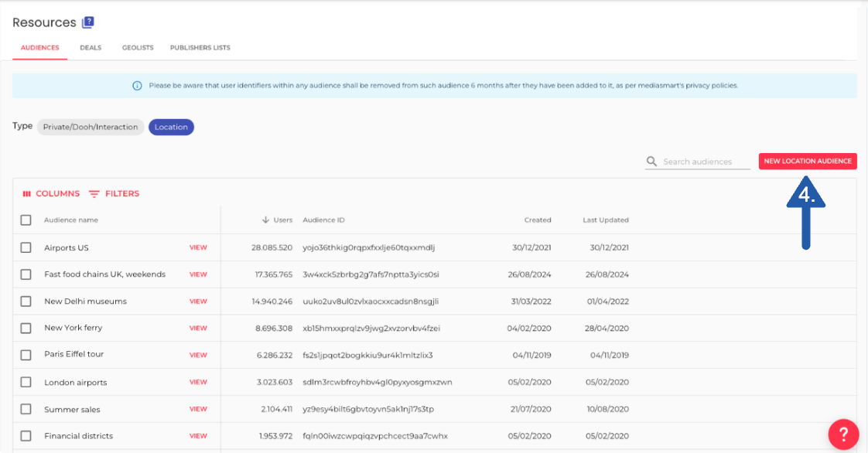
Task: View the Paris Eiffel tour audience
Action: [x=198, y=355]
